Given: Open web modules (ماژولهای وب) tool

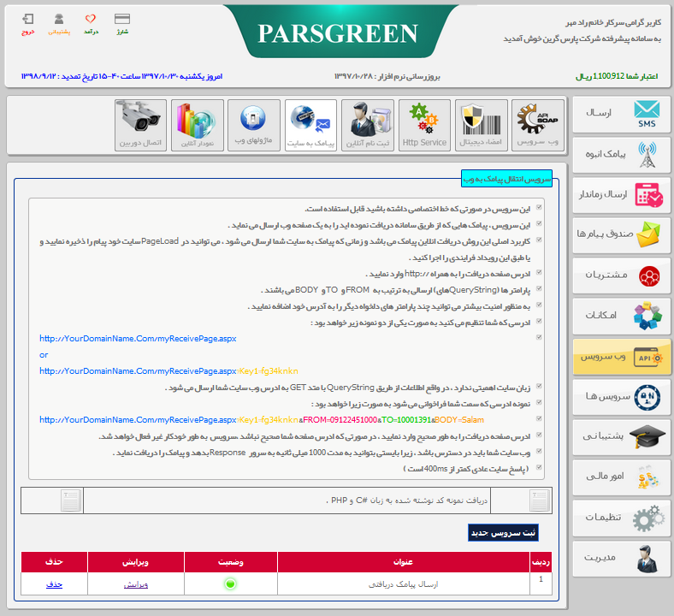Looking at the screenshot, I should pyautogui.click(x=254, y=125).
